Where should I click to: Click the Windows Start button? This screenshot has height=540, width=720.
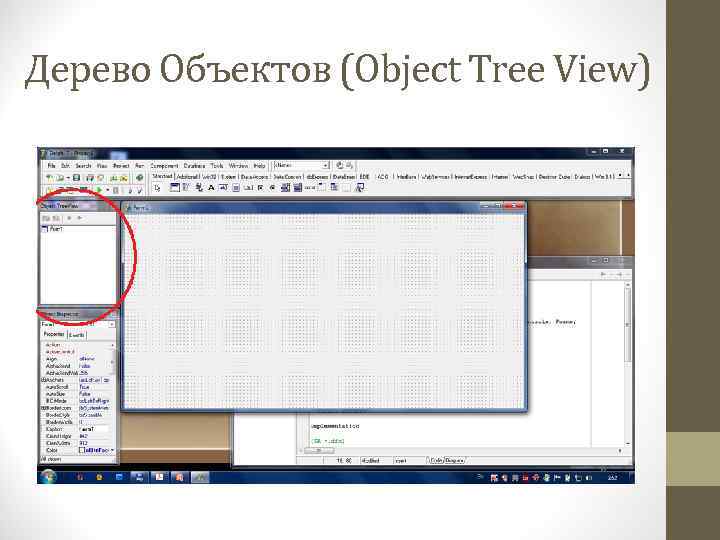coord(48,477)
